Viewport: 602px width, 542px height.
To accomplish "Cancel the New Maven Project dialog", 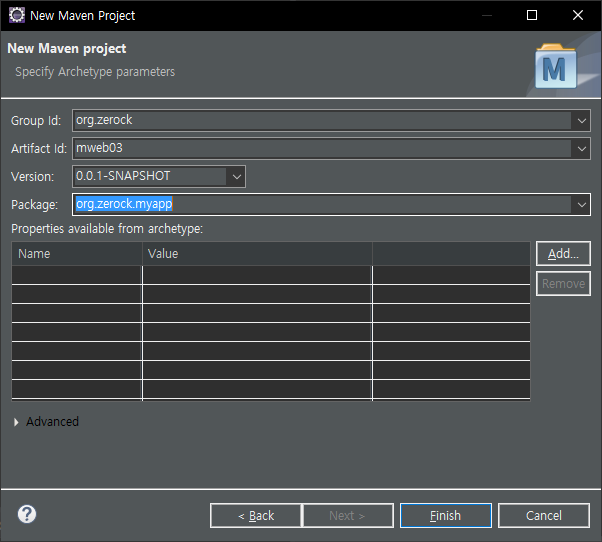I will 544,516.
